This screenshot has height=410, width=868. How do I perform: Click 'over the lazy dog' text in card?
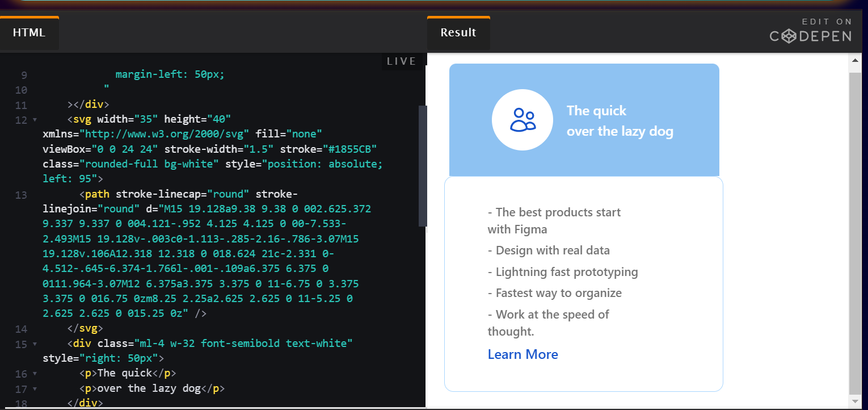point(620,131)
